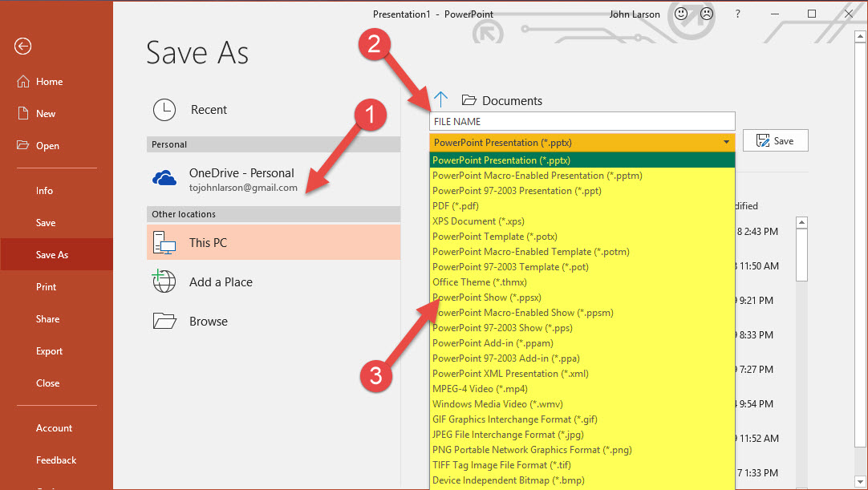Go to Print in the backstage menu
This screenshot has width=868, height=490.
tap(47, 287)
